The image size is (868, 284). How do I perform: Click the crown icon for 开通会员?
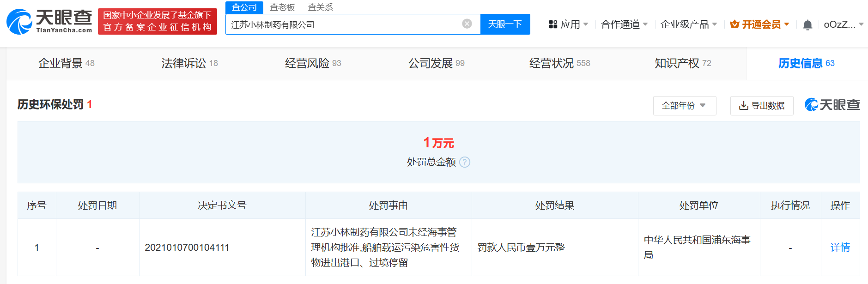(x=734, y=24)
